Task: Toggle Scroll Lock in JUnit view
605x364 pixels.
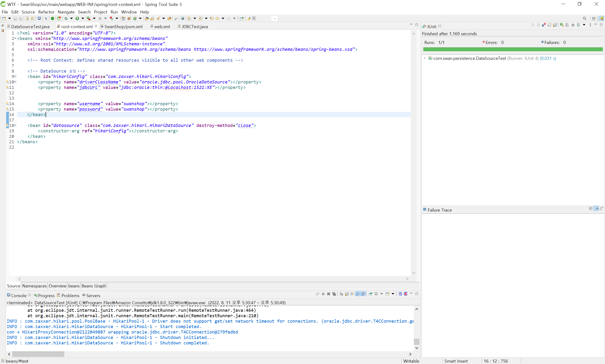Action: [555, 25]
